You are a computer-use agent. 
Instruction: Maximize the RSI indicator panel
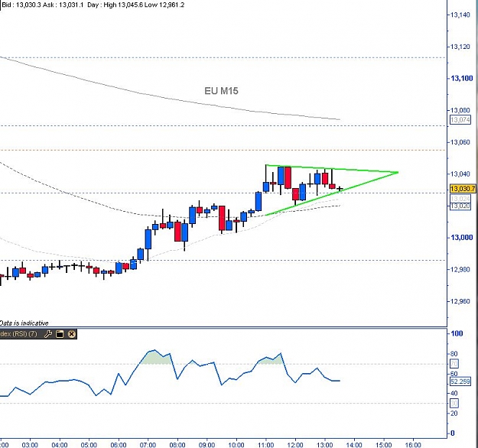click(60, 334)
